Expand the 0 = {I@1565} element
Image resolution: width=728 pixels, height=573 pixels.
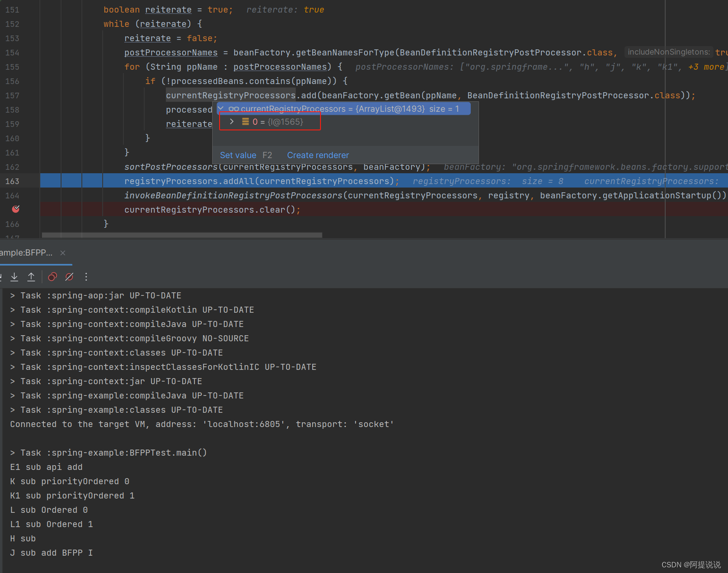point(232,122)
